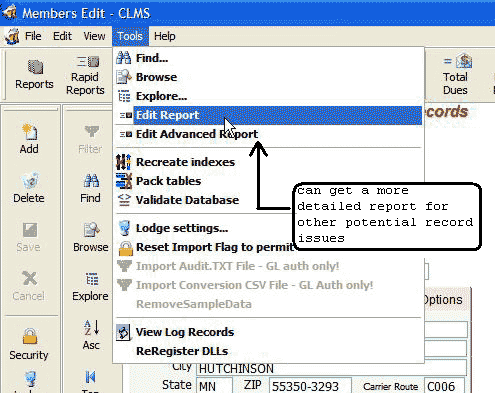Click the ZIP code input field
The width and height of the screenshot is (495, 393).
[310, 386]
